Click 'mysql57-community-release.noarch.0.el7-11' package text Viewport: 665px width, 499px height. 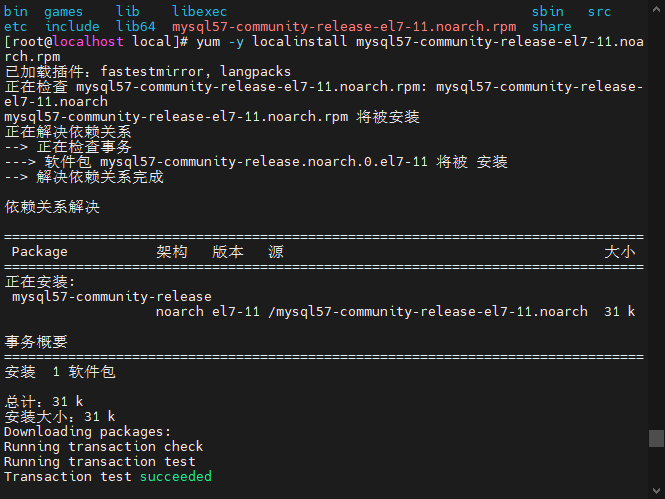[263, 162]
